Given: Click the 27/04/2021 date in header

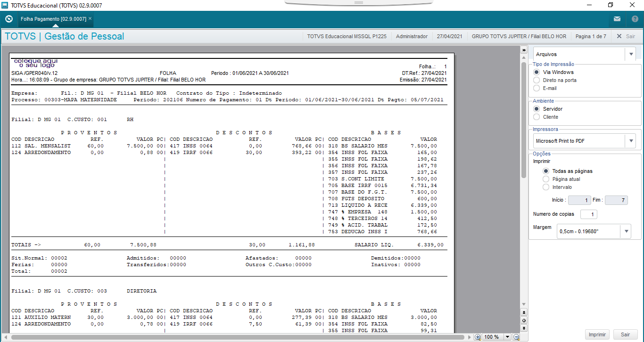Looking at the screenshot, I should click(449, 36).
